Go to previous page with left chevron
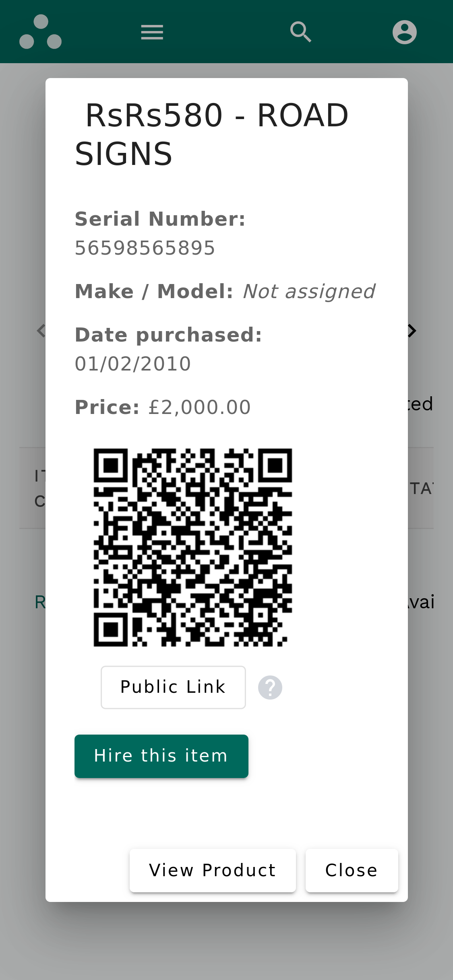Image resolution: width=453 pixels, height=980 pixels. (41, 331)
